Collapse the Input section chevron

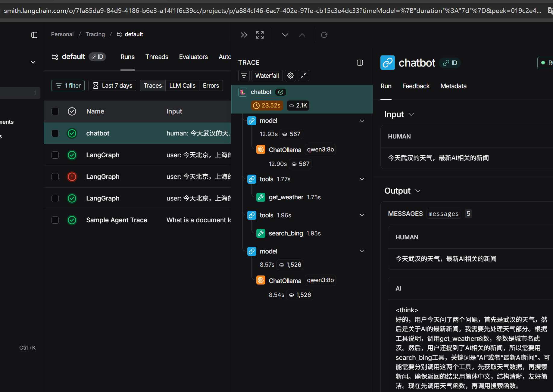(x=411, y=114)
